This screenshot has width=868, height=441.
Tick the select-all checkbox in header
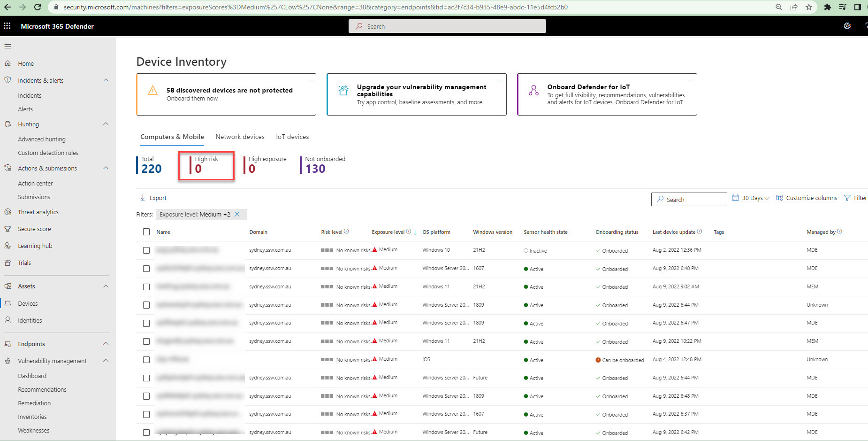146,232
